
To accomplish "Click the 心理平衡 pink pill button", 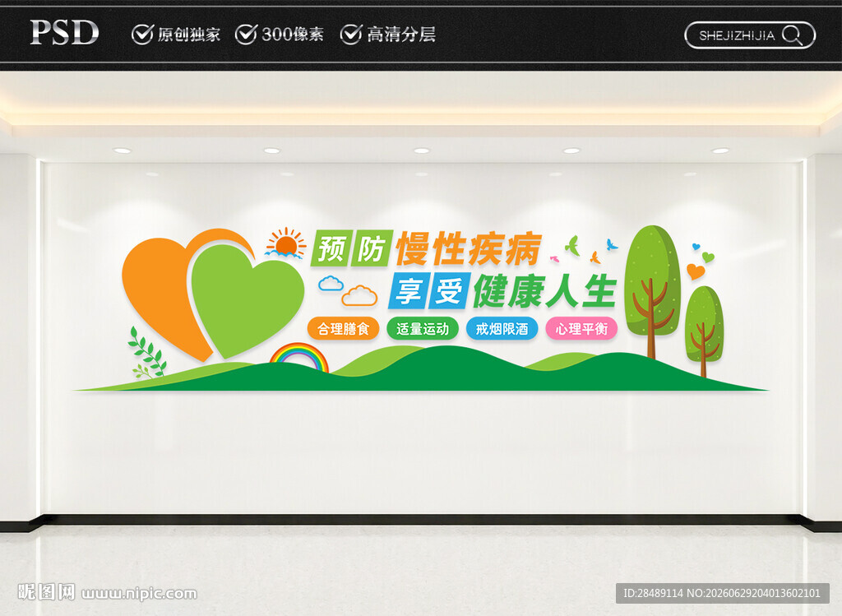I will [x=581, y=329].
